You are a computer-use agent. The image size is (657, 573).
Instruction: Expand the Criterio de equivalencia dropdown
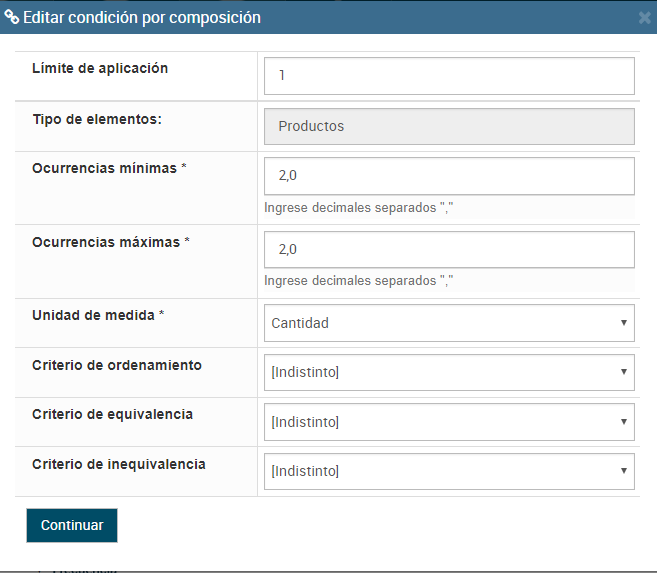click(x=449, y=422)
